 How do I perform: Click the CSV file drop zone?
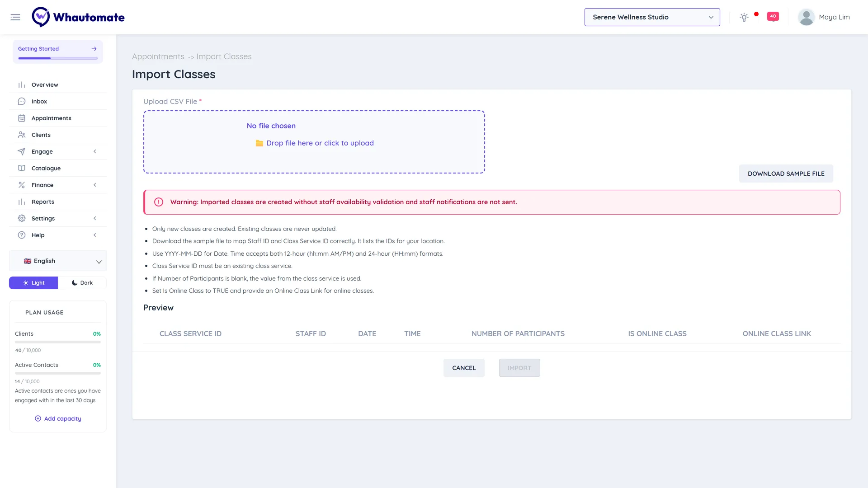[314, 142]
